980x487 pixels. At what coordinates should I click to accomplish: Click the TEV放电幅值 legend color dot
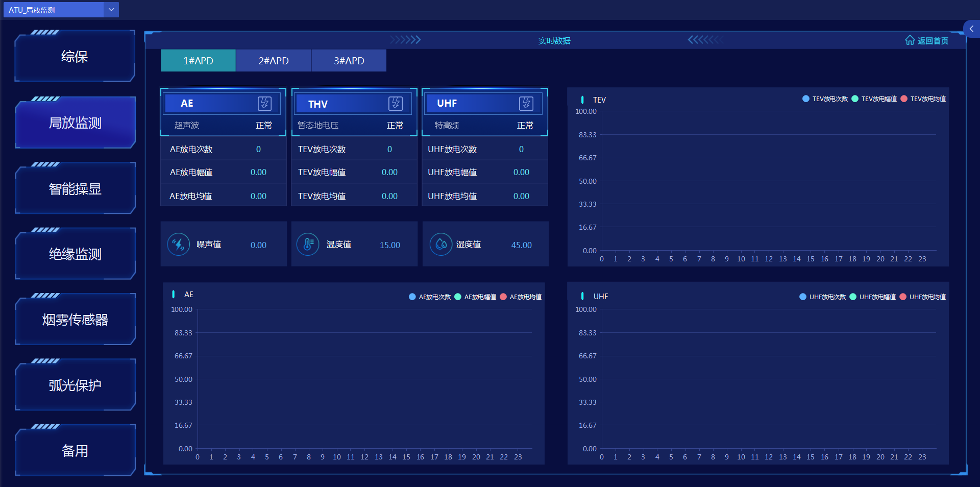coord(855,99)
